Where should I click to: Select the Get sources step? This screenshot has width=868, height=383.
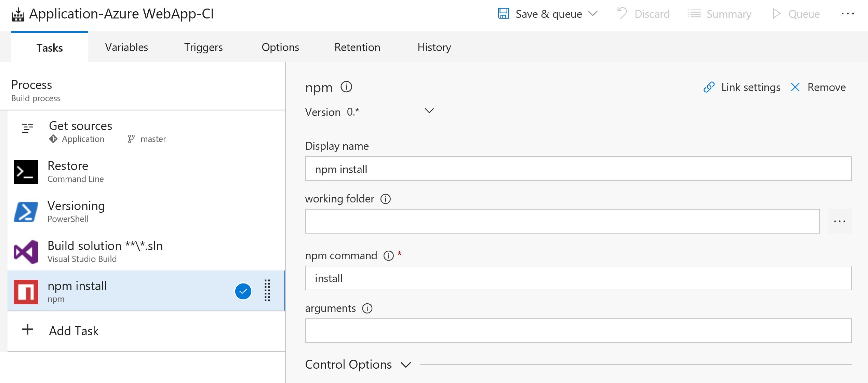click(x=146, y=131)
